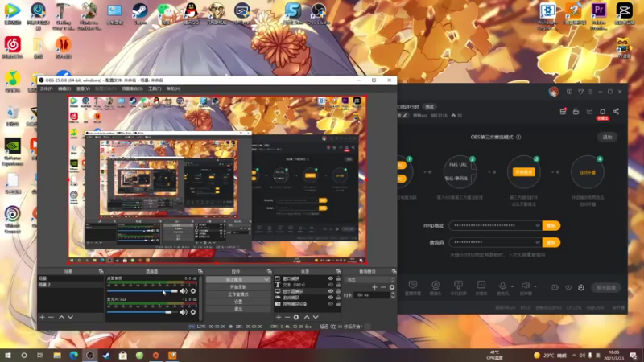Expand arrow on 停止推流 button
The image size is (644, 362).
point(266,279)
